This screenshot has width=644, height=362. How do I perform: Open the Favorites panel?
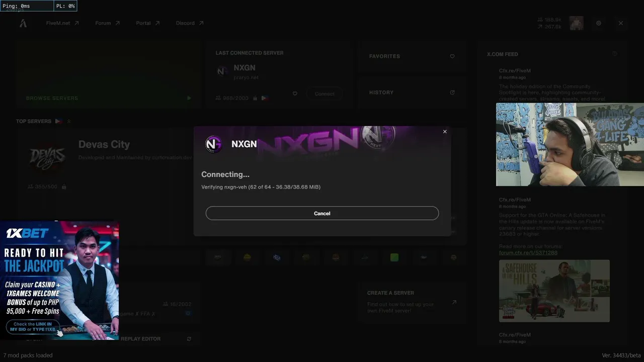pos(412,56)
